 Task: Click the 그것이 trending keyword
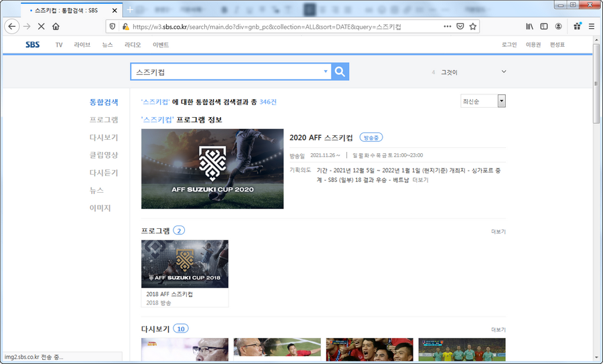[449, 72]
